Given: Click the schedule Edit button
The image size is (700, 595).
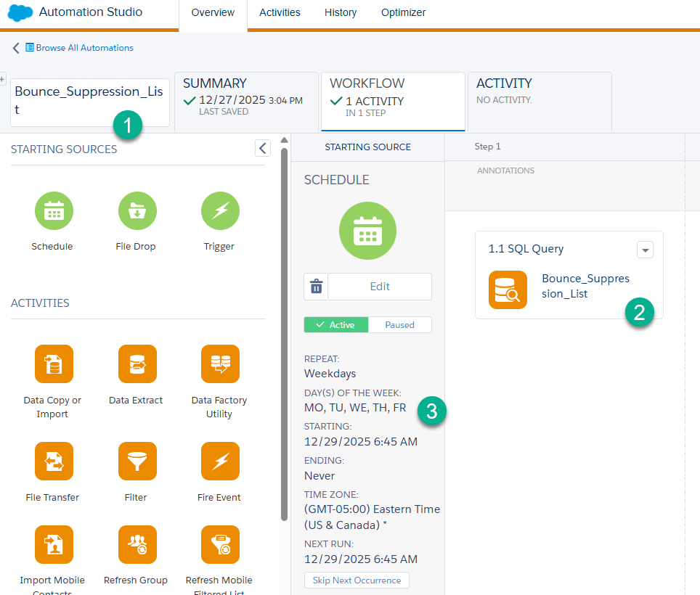Looking at the screenshot, I should click(x=380, y=287).
